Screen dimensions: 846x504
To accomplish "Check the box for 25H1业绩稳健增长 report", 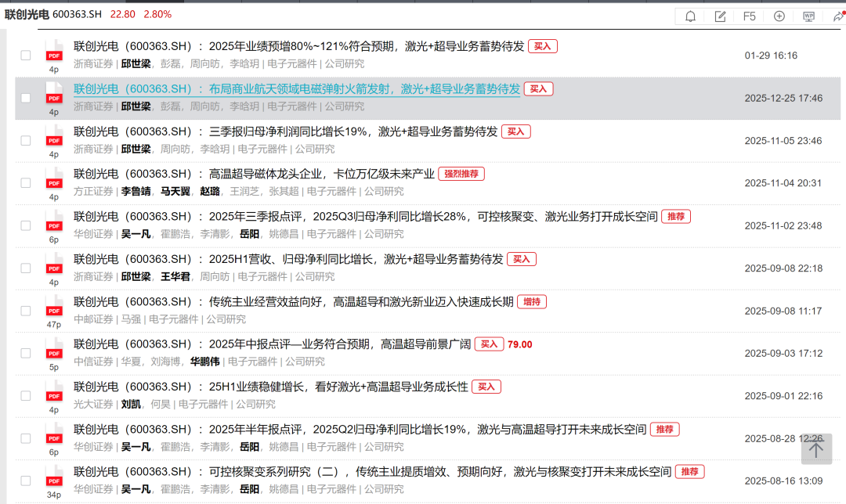I will [x=25, y=396].
